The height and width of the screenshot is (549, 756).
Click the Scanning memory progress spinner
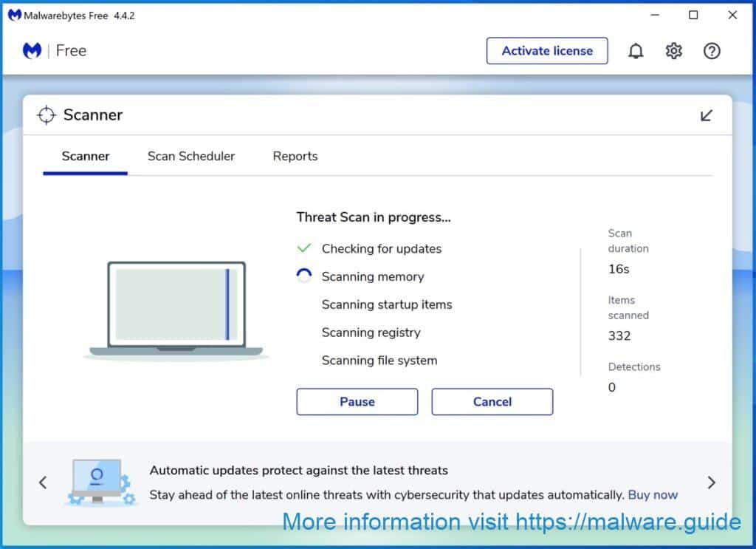(303, 276)
